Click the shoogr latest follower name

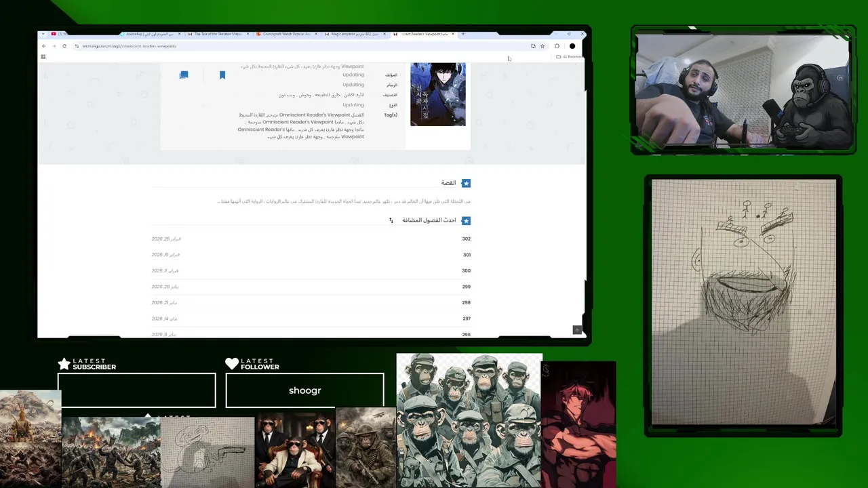pyautogui.click(x=305, y=390)
